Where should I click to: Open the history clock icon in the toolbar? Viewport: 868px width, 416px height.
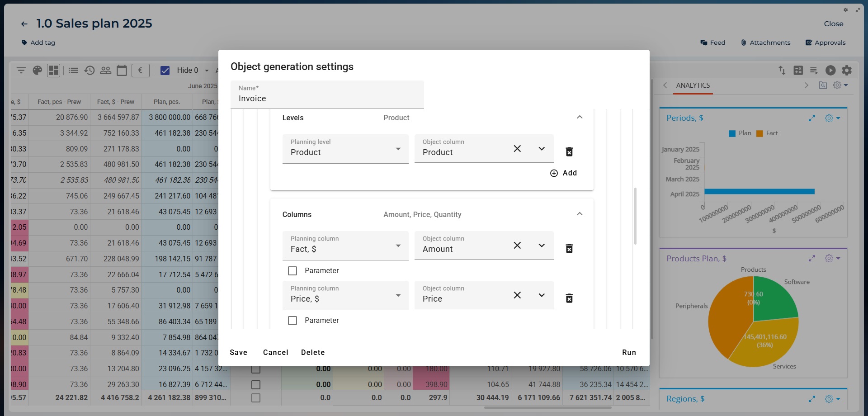coord(90,70)
